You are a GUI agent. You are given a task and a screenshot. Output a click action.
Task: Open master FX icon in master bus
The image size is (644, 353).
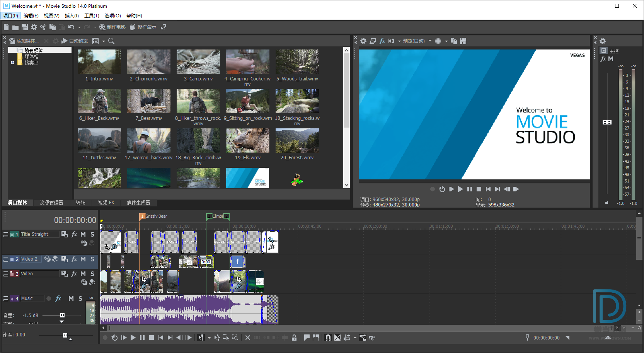point(603,59)
